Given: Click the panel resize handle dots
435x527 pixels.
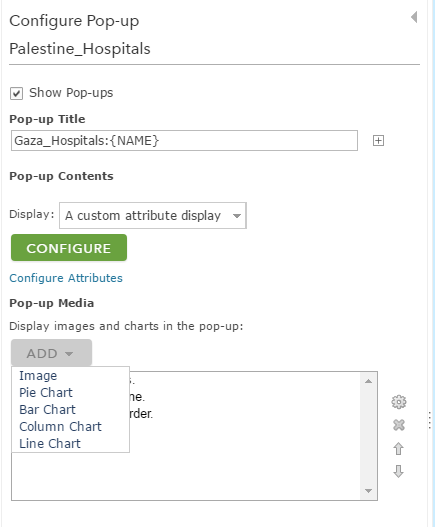Looking at the screenshot, I should (x=430, y=420).
